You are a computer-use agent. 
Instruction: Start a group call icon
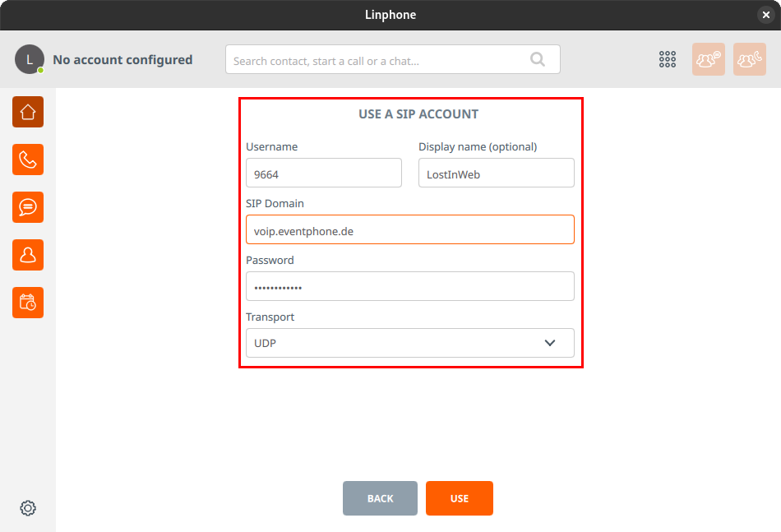[x=750, y=59]
